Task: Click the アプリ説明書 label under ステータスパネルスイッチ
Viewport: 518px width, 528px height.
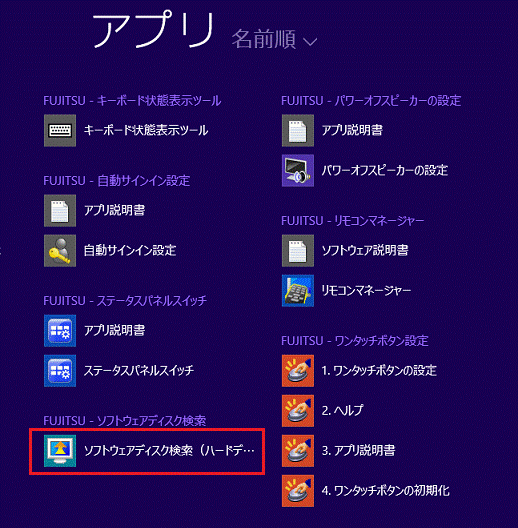Action: tap(115, 331)
